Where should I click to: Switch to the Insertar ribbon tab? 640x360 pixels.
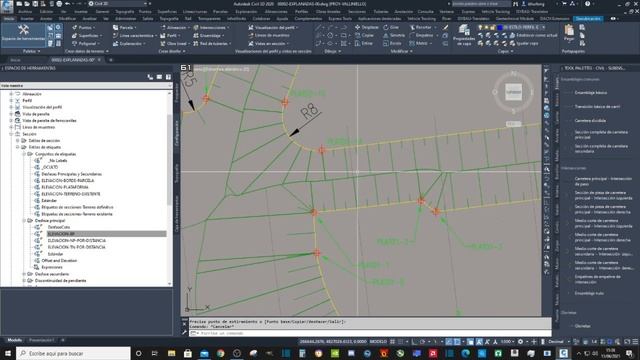point(27,19)
